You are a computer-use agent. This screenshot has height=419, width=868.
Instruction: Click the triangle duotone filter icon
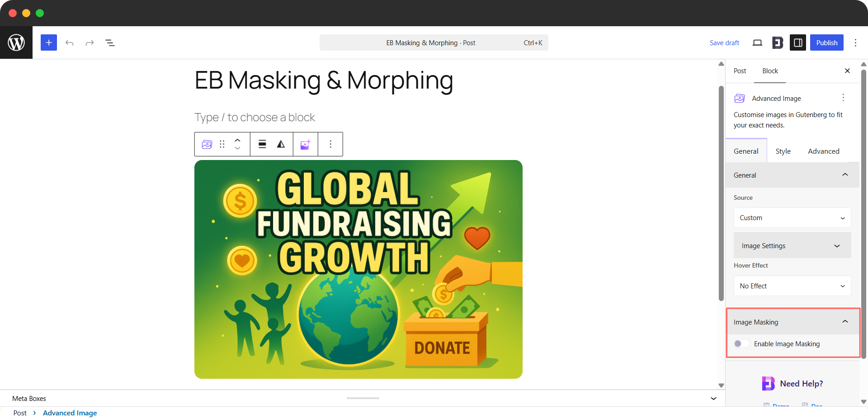click(281, 144)
